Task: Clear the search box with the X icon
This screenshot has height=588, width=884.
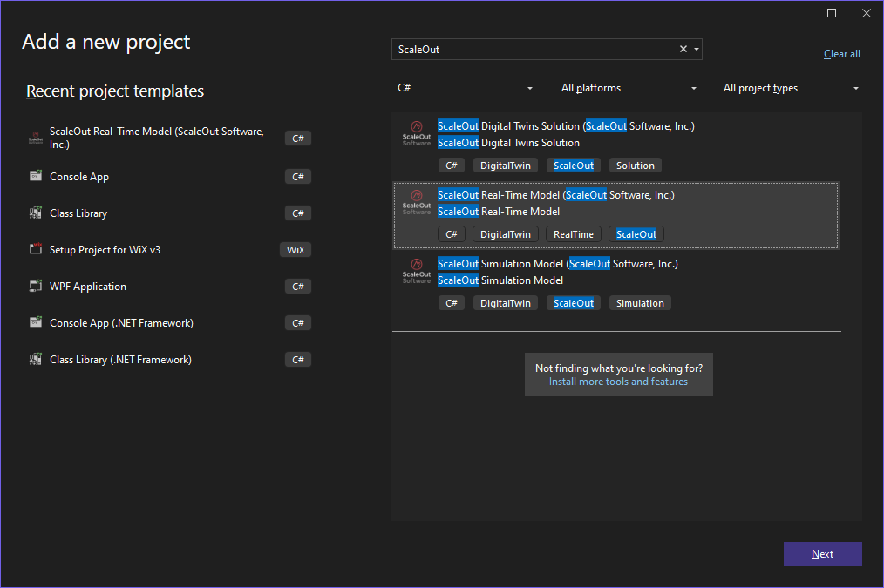Action: coord(683,49)
